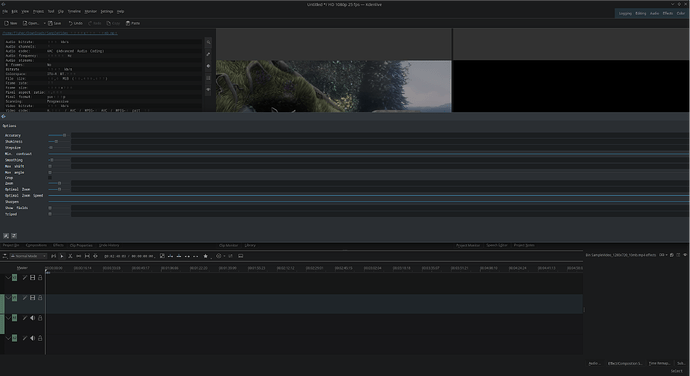Select the spacer tool in timeline toolbar
The height and width of the screenshot is (376, 690).
click(x=78, y=256)
